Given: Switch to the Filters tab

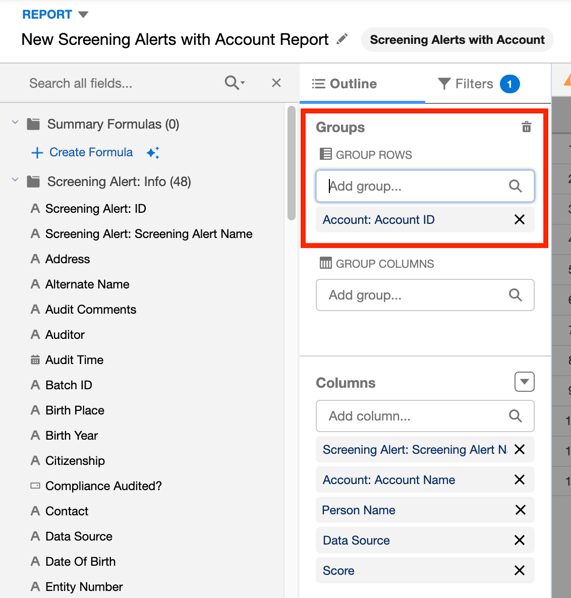Looking at the screenshot, I should point(478,84).
